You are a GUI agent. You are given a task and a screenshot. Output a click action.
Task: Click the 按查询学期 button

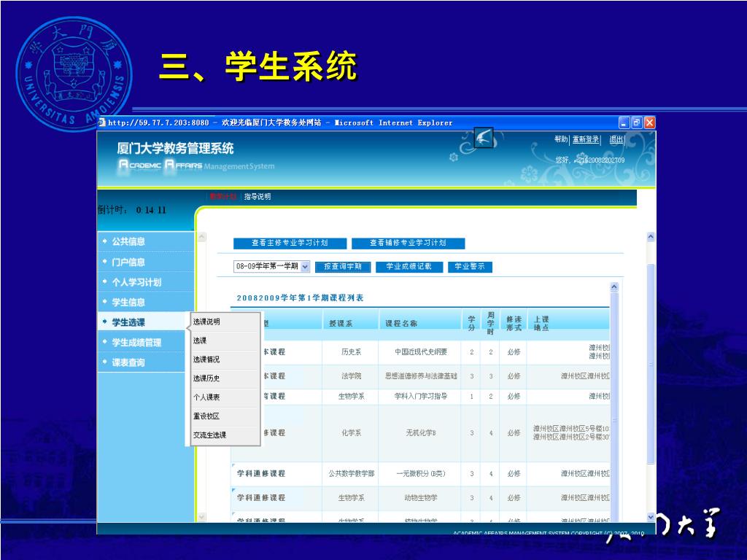click(x=343, y=267)
